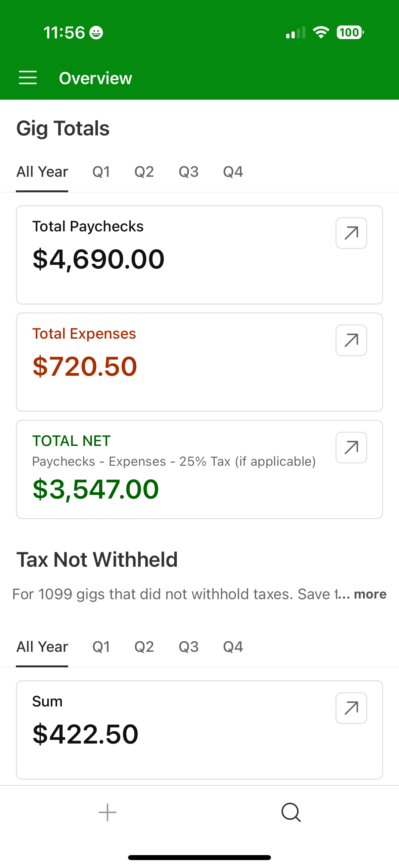Open Total Paychecks arrow icon
This screenshot has height=868, width=399.
pos(351,233)
